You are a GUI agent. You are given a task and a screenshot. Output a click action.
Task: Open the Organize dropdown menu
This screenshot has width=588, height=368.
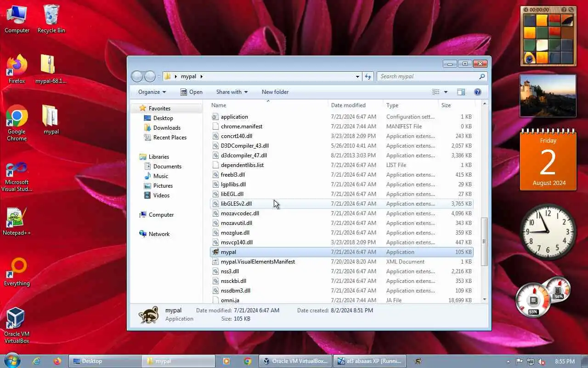pos(152,92)
